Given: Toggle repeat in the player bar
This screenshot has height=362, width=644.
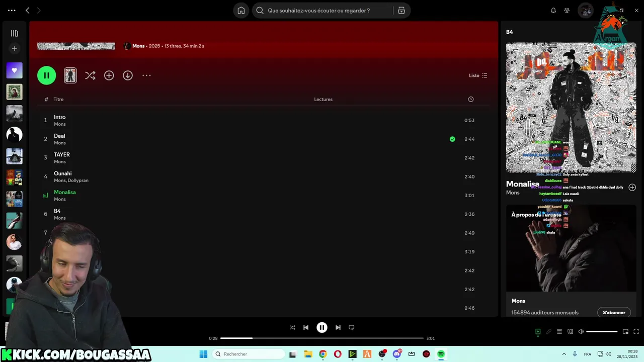Looking at the screenshot, I should click(x=352, y=327).
